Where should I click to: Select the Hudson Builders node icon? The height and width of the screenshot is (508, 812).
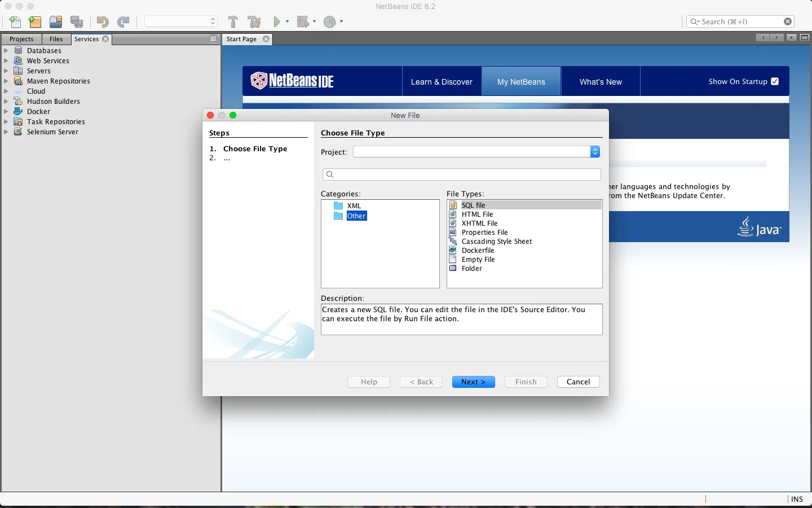18,102
